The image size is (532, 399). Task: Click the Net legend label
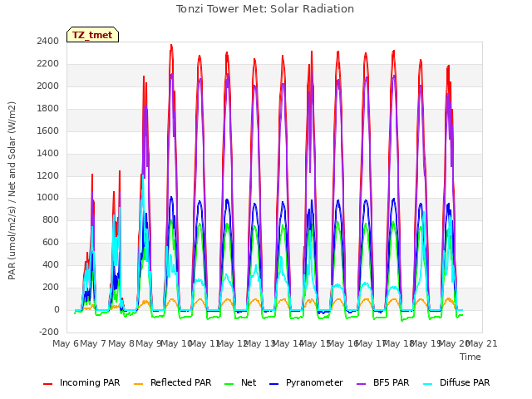pyautogui.click(x=249, y=382)
